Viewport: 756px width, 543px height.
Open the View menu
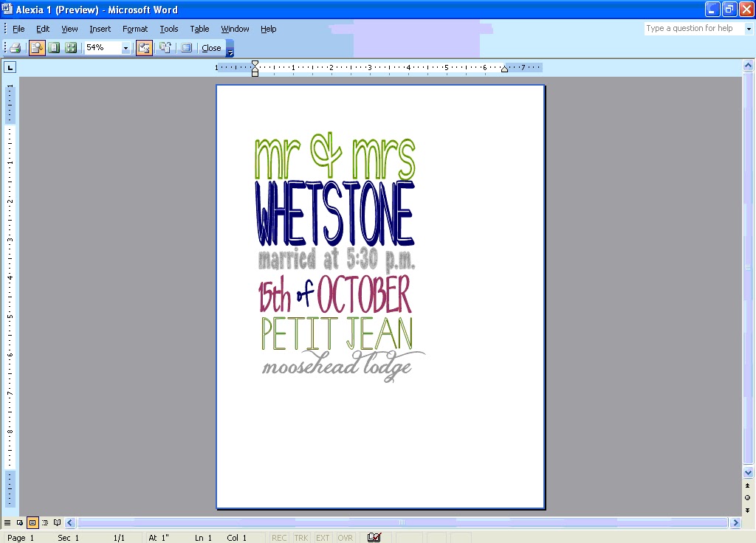(x=69, y=29)
